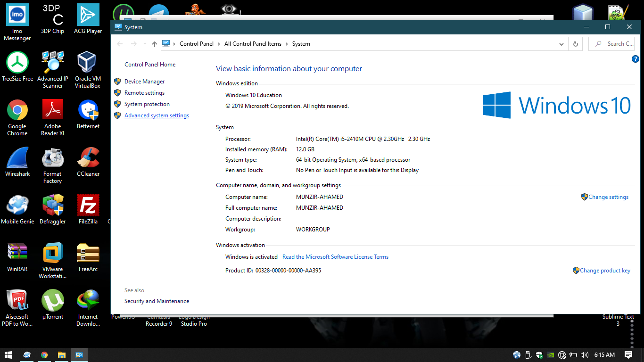The width and height of the screenshot is (644, 362).
Task: Open µTorrent desktop shortcut
Action: click(52, 304)
